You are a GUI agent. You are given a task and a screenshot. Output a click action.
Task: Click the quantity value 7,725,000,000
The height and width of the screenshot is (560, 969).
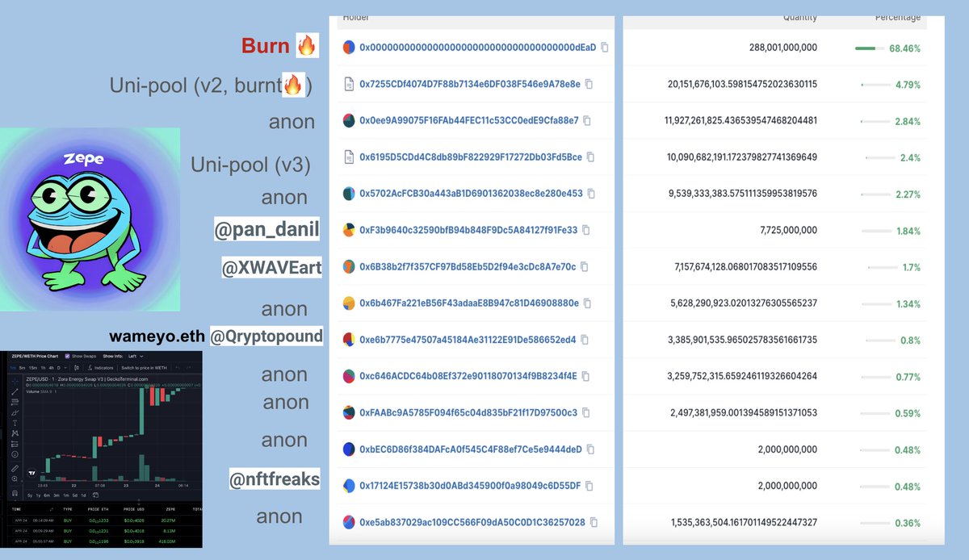[789, 230]
